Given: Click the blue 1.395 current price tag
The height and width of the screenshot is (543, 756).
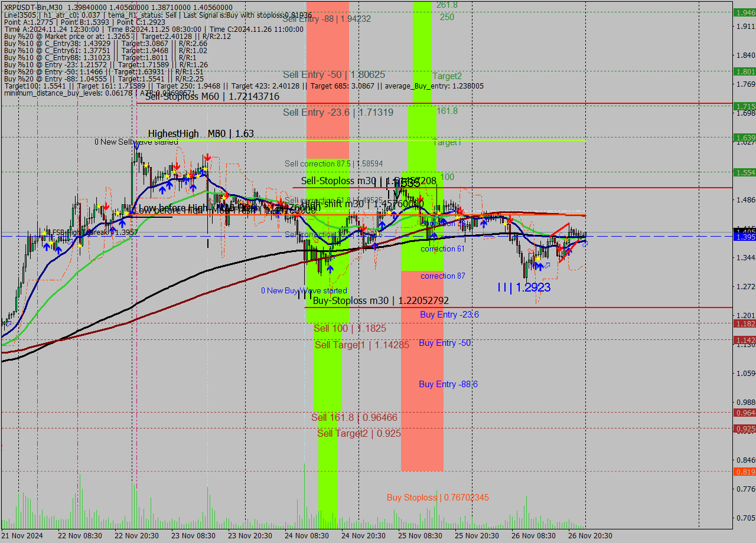Looking at the screenshot, I should coord(745,237).
